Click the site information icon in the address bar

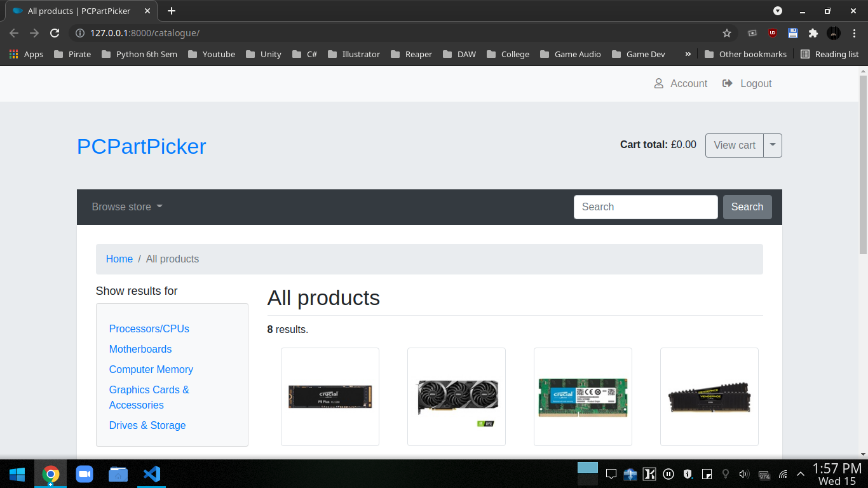(x=79, y=33)
